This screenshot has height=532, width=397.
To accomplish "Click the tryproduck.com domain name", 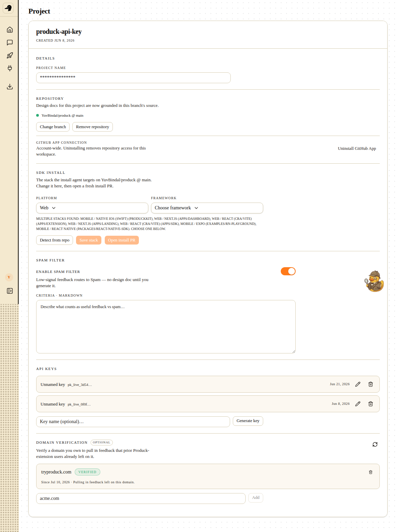I will (x=56, y=472).
